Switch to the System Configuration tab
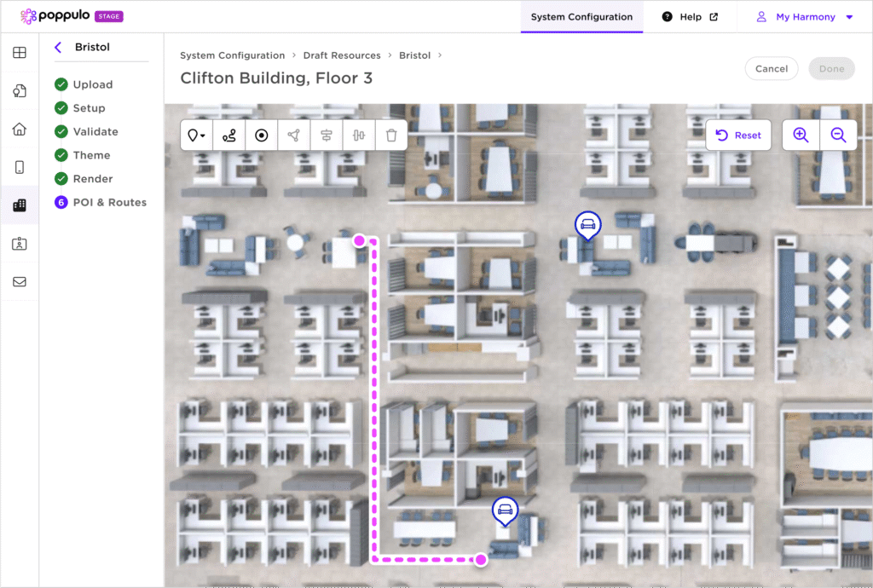The image size is (873, 588). click(581, 17)
